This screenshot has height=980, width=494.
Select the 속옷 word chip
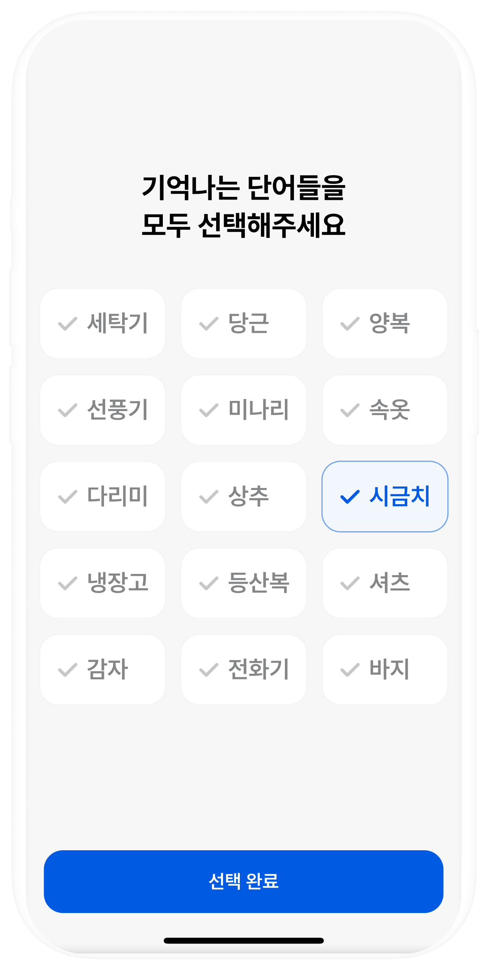point(385,410)
